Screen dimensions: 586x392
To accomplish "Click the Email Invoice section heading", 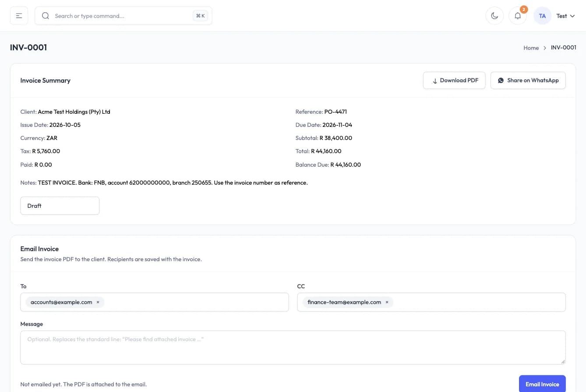I will (39, 249).
